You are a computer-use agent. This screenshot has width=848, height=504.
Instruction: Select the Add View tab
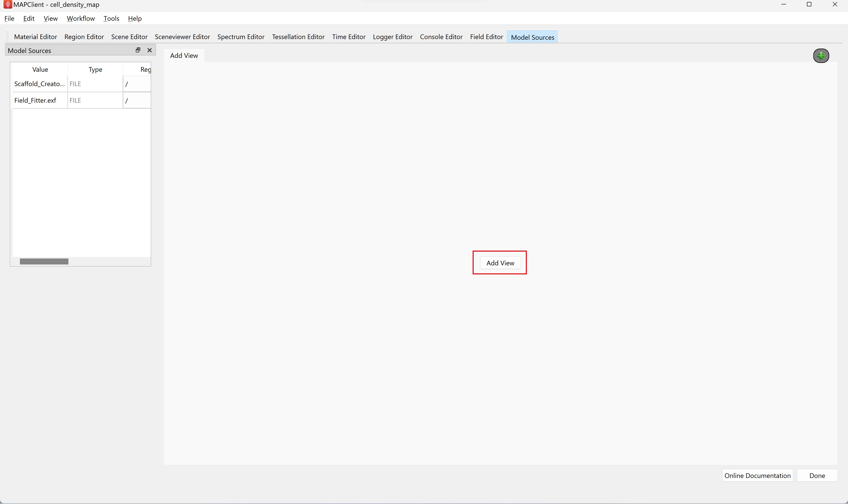tap(184, 55)
